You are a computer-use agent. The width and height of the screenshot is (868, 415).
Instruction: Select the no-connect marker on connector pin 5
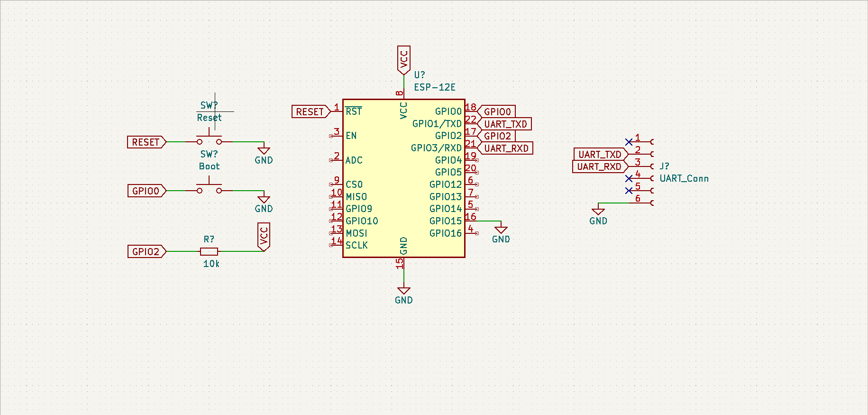[629, 191]
